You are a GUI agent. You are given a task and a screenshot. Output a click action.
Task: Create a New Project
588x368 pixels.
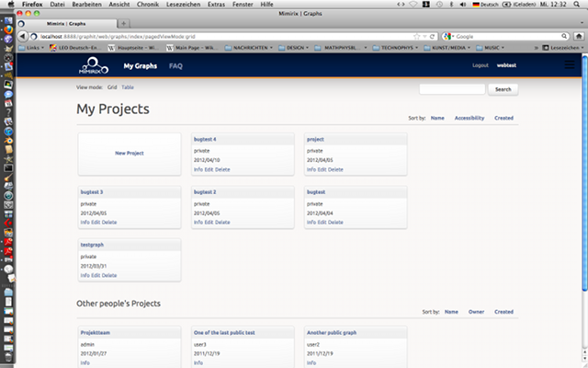pos(130,154)
